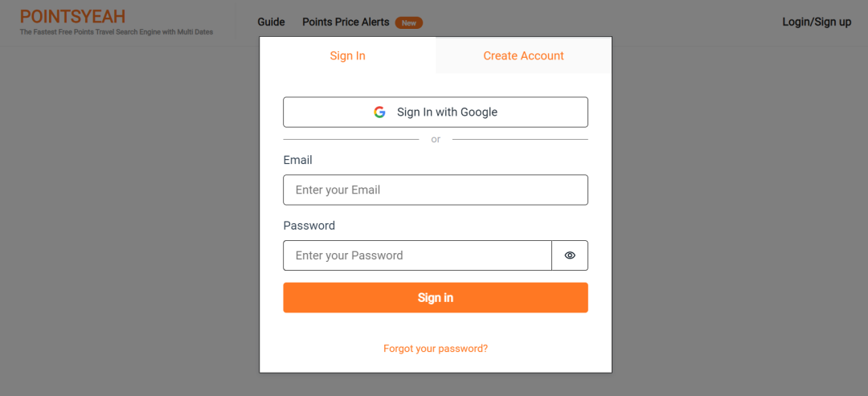Viewport: 868px width, 396px height.
Task: Focus the Enter your Email field
Action: click(x=436, y=190)
